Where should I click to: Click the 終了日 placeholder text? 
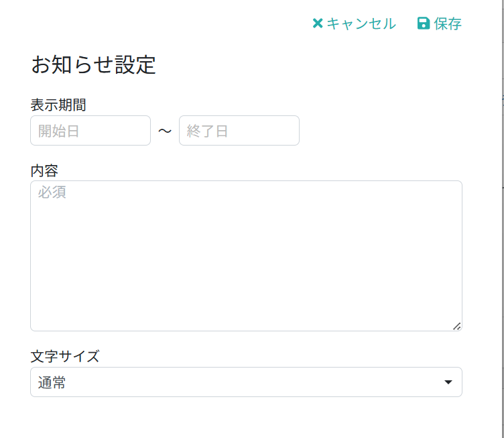(208, 131)
